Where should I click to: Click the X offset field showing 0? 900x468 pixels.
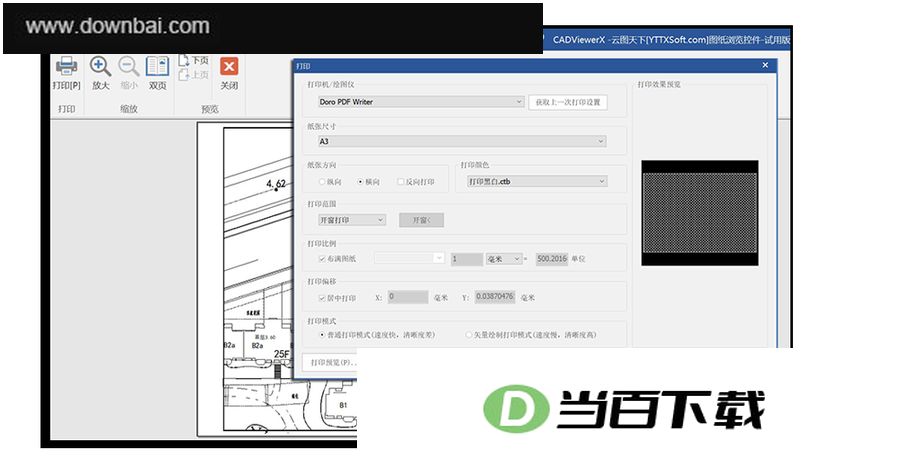point(408,297)
